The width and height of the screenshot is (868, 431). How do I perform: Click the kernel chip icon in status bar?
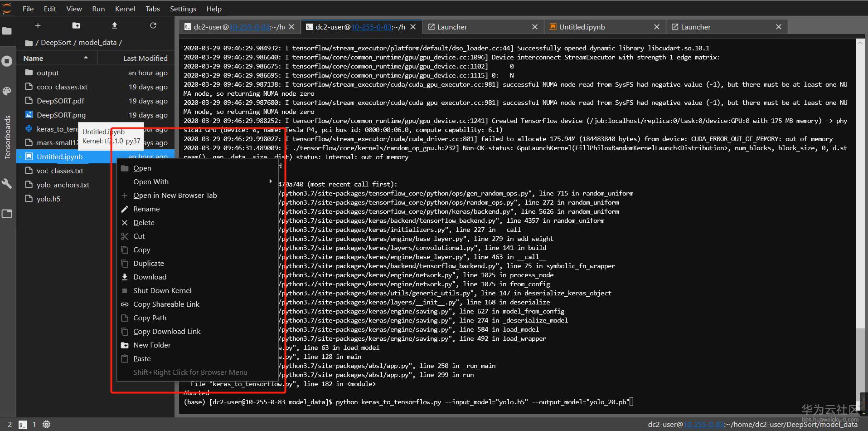pos(46,425)
